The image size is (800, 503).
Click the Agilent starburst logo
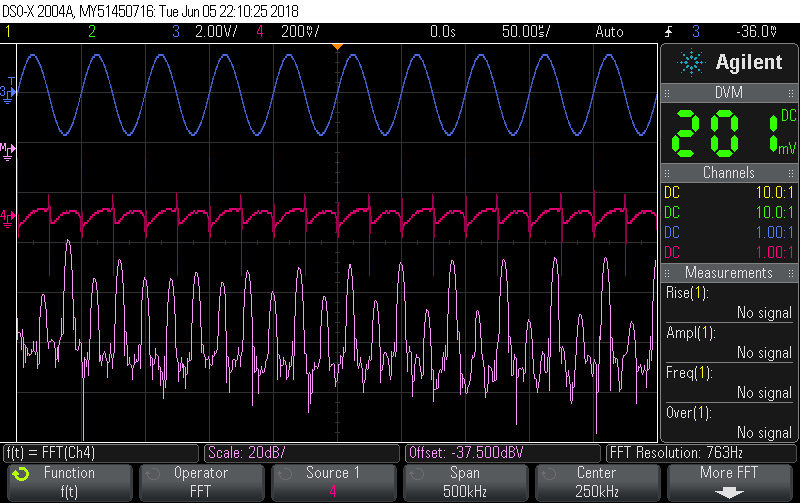coord(691,63)
